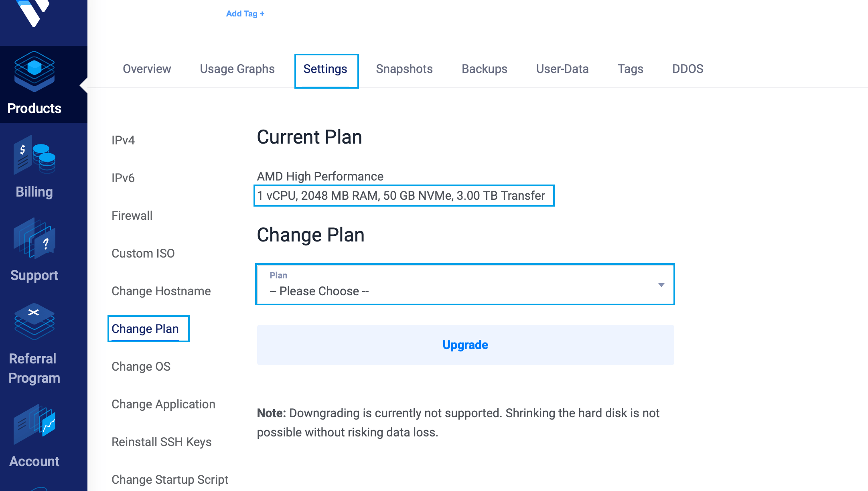This screenshot has height=491, width=868.
Task: Click the current plan specs text
Action: point(401,196)
